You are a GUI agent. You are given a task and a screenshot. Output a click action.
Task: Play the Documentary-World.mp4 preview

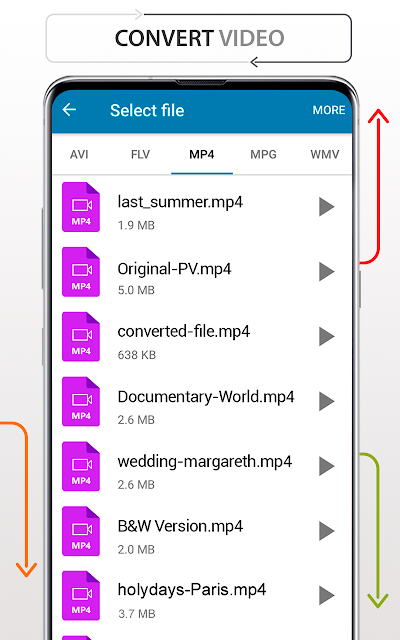coord(327,401)
